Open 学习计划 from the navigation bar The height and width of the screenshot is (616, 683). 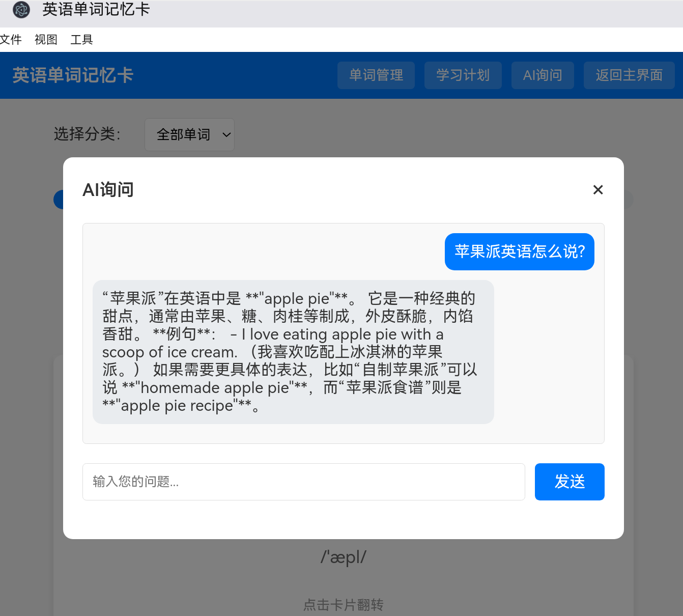click(463, 75)
